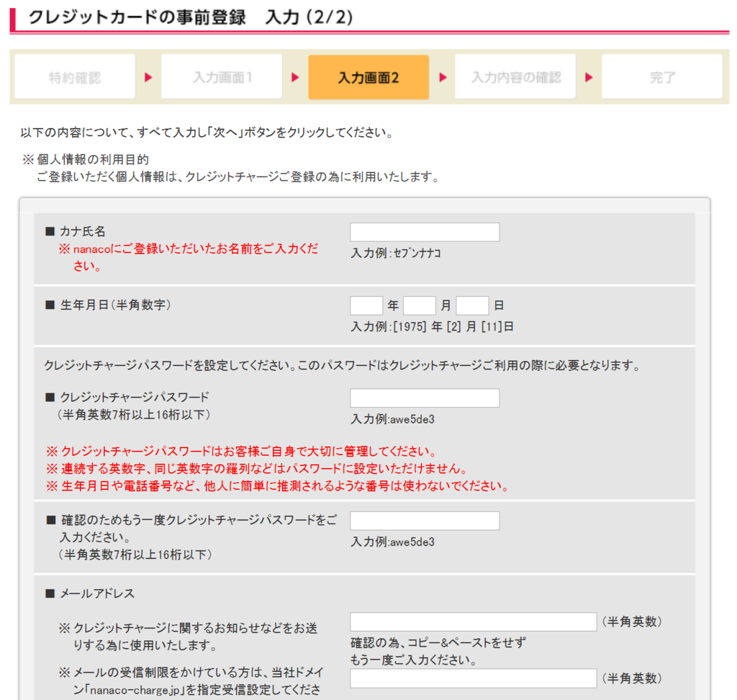Click the カナ氏名 text input field

424,231
